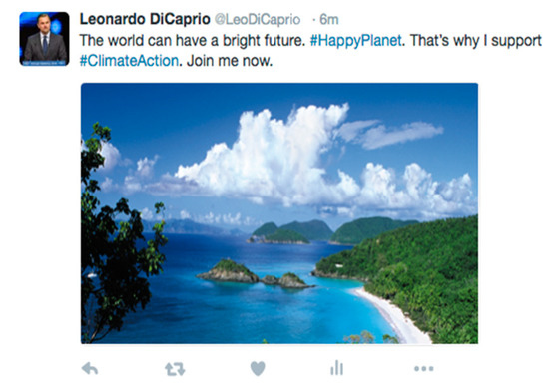Visit the @LeoDiCaprio handle link
549x392 pixels.
258,20
